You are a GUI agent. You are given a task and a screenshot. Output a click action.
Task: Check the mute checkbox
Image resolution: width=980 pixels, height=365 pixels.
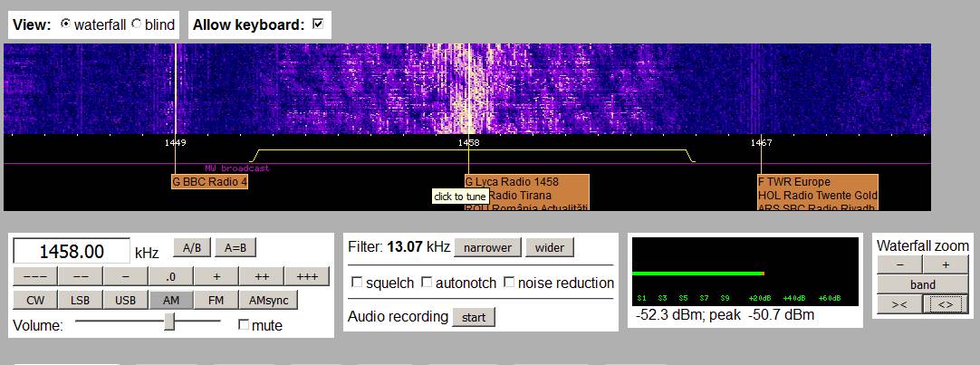click(x=243, y=325)
